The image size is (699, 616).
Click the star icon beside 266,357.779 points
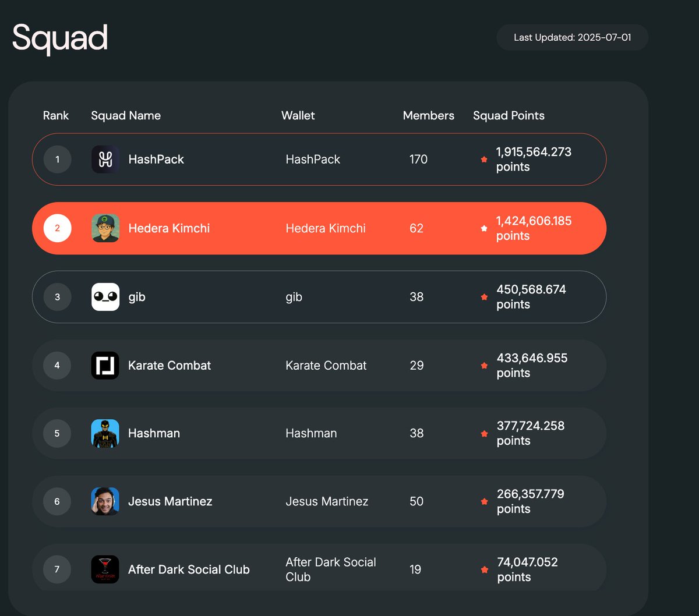click(484, 501)
